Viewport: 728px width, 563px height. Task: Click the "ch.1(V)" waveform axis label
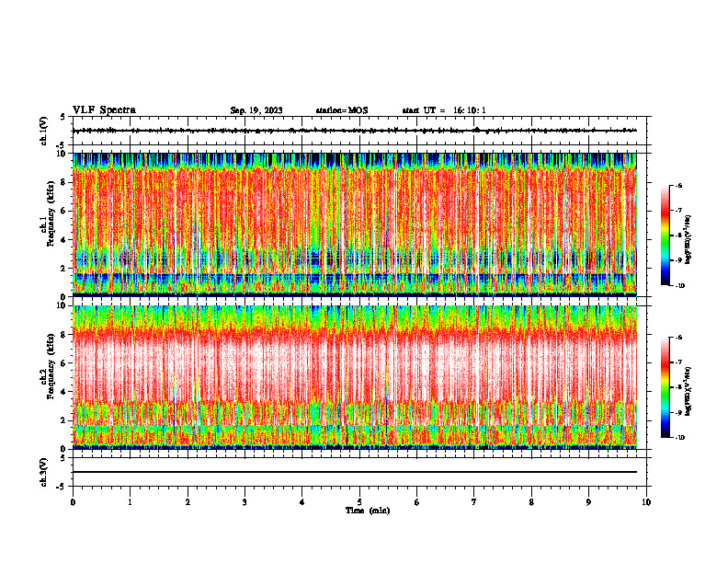[x=44, y=131]
